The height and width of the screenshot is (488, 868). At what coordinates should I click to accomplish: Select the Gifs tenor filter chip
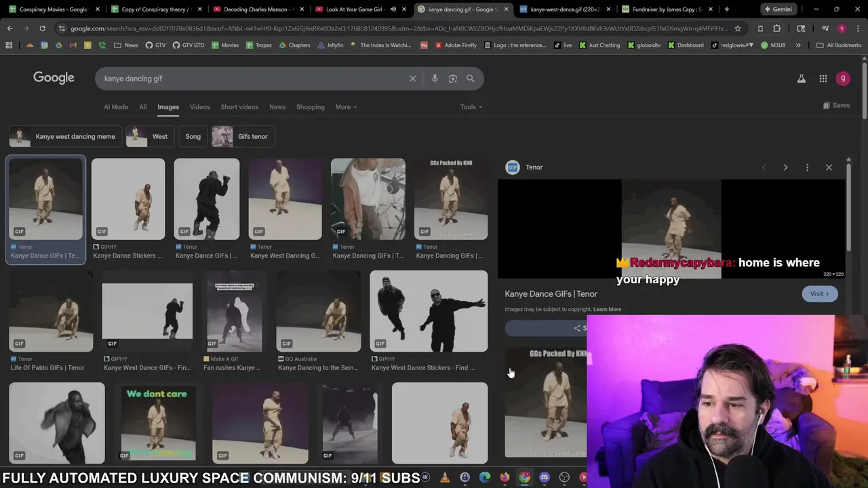pos(243,136)
